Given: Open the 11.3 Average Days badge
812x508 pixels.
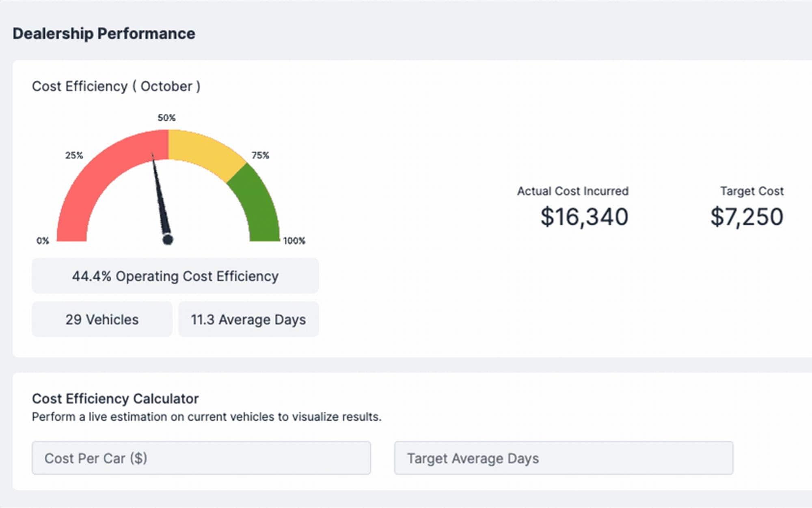Looking at the screenshot, I should point(248,319).
